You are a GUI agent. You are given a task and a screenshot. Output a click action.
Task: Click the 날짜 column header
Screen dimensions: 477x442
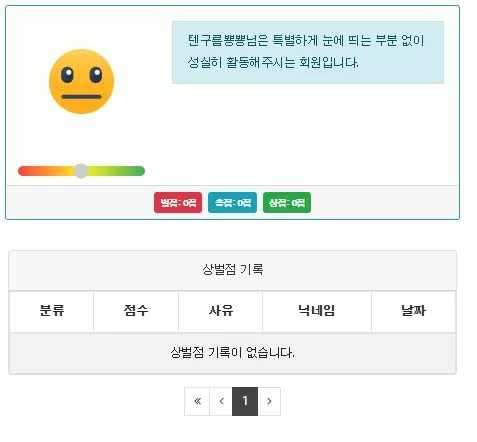(x=413, y=311)
